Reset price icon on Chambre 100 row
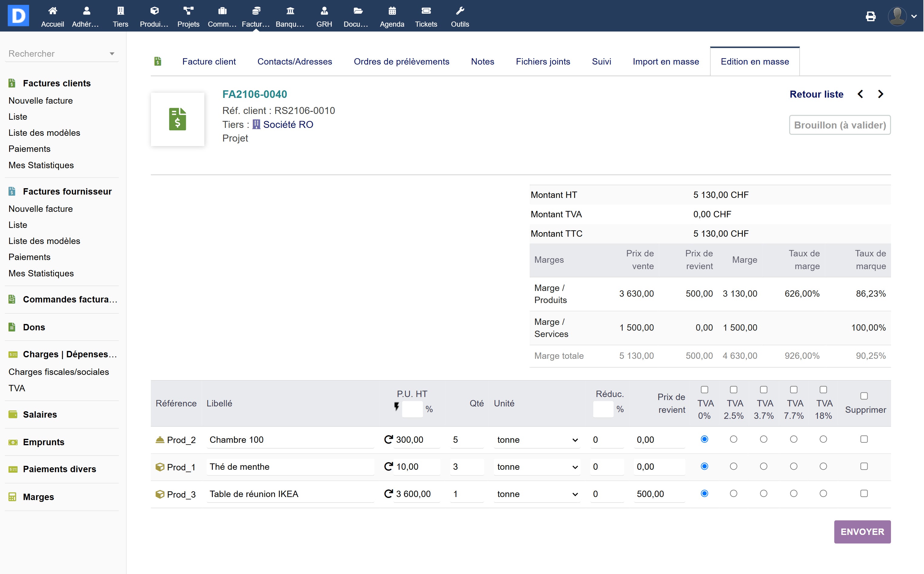 [388, 439]
